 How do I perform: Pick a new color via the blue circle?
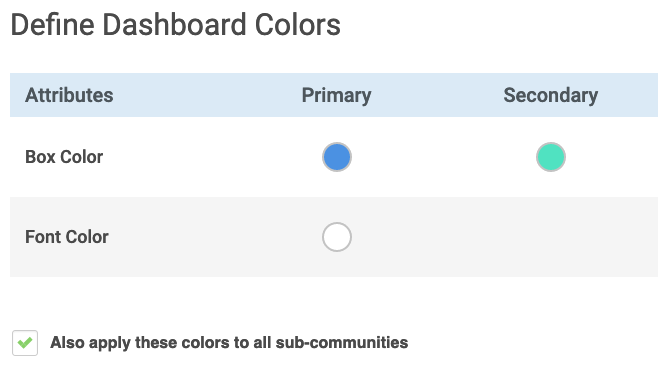coord(337,157)
